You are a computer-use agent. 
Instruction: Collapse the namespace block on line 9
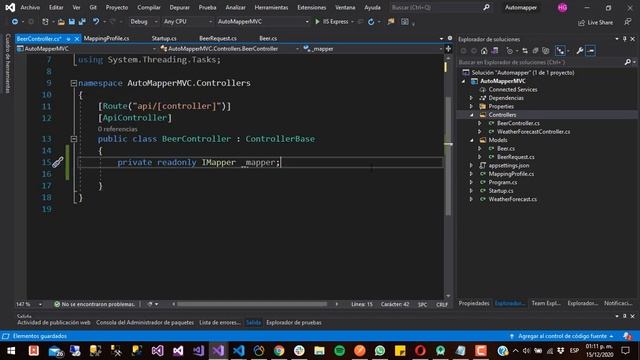tap(74, 83)
